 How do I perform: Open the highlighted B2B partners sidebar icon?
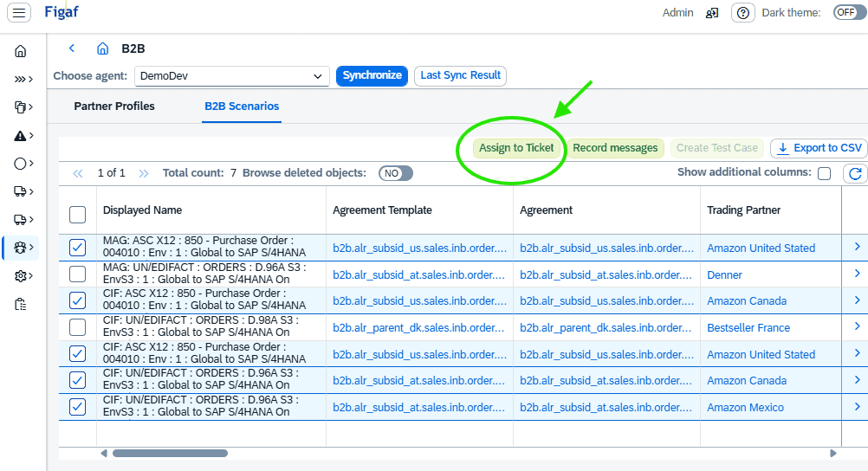click(x=23, y=248)
